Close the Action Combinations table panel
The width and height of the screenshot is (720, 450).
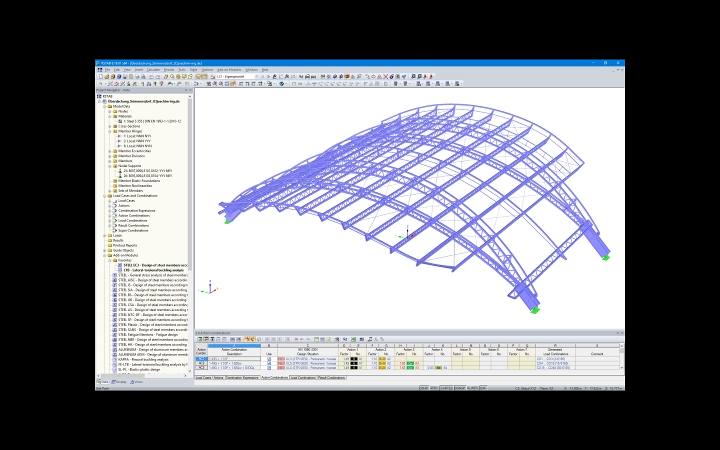(x=621, y=333)
